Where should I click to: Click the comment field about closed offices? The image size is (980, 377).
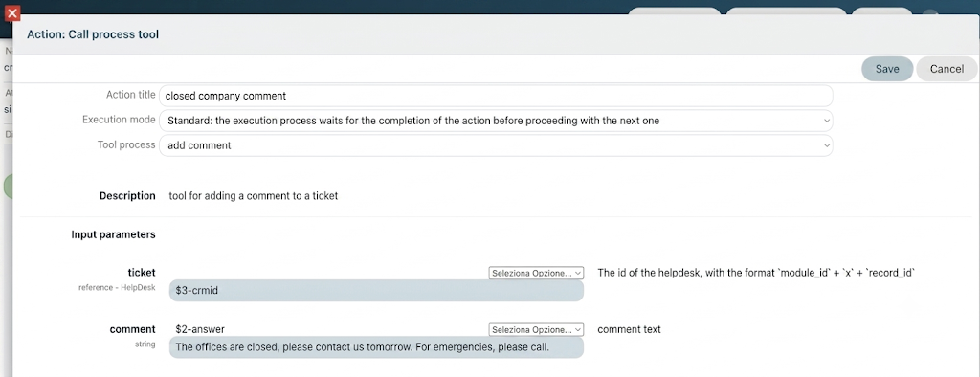coord(376,347)
